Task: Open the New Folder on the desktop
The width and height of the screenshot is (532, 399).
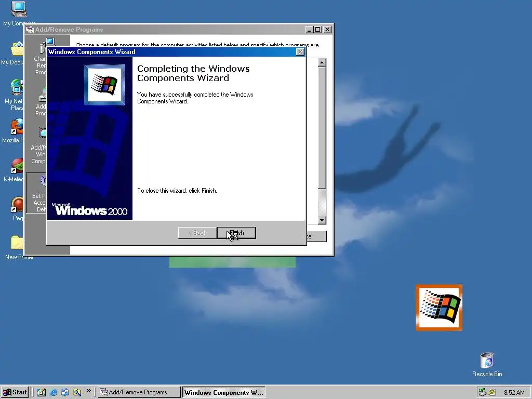Action: 18,248
